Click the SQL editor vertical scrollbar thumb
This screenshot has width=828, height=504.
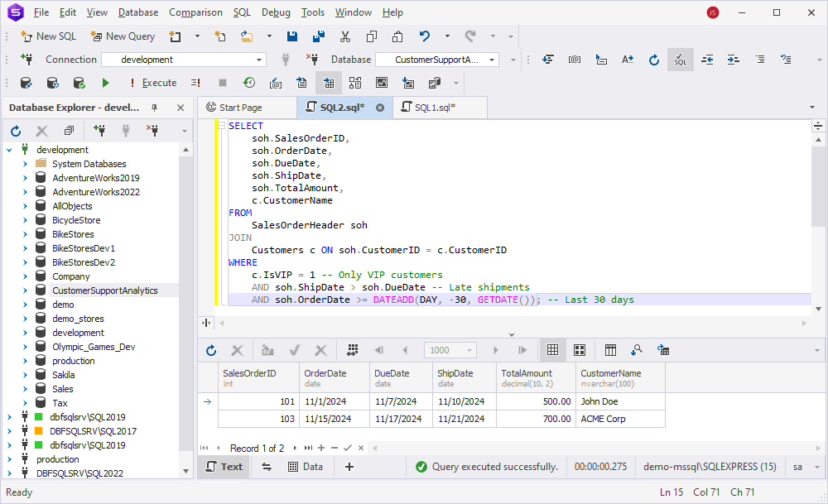(818, 187)
